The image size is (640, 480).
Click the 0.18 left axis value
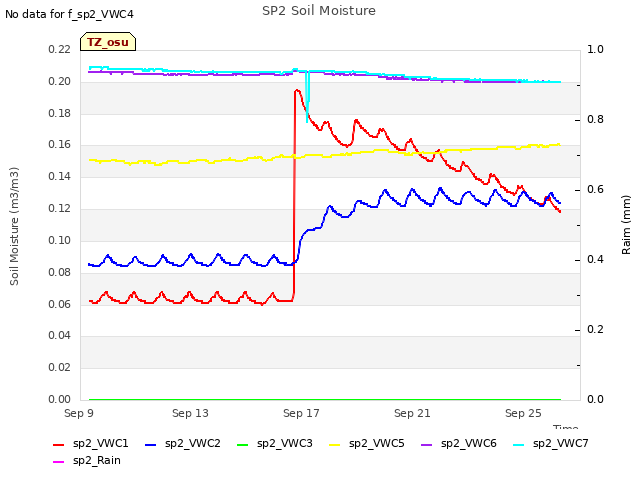click(60, 113)
